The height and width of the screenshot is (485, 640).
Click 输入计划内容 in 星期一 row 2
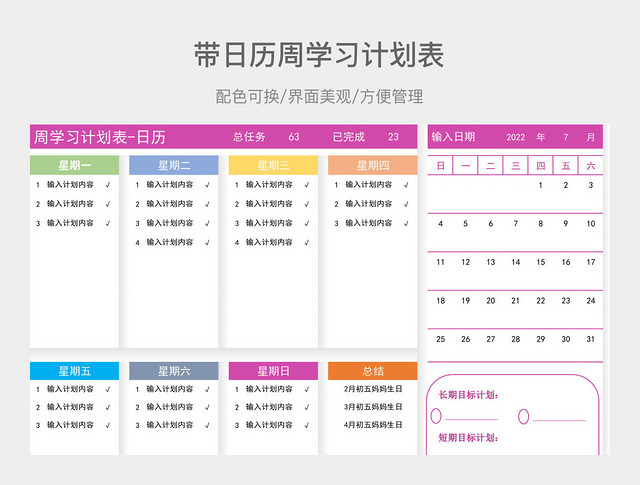tap(70, 204)
